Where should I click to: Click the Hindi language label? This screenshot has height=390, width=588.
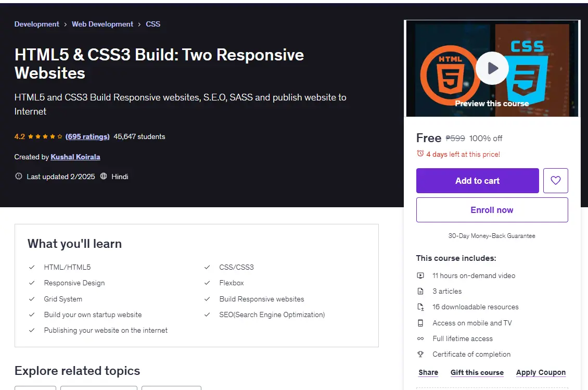(x=120, y=177)
